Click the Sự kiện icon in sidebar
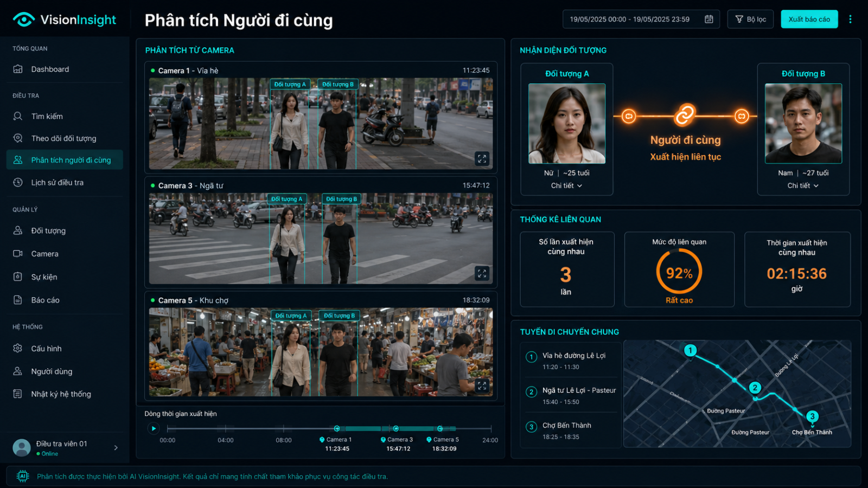 pyautogui.click(x=18, y=277)
